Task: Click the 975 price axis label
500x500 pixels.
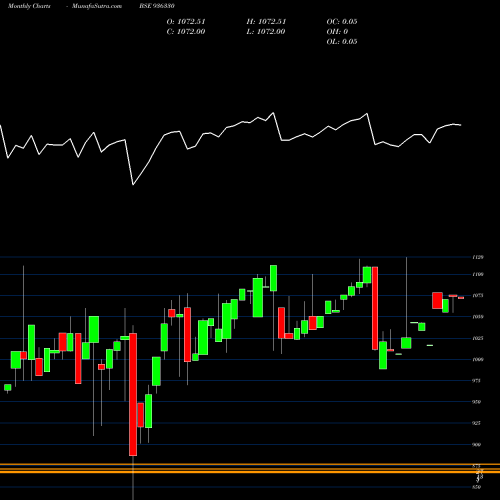Action: 477,380
